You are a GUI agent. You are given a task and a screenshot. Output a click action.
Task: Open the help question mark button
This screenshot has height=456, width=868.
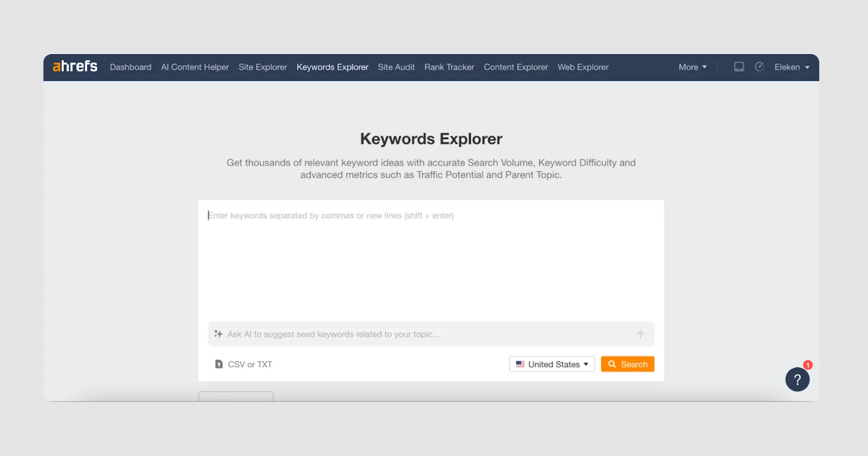click(x=797, y=380)
